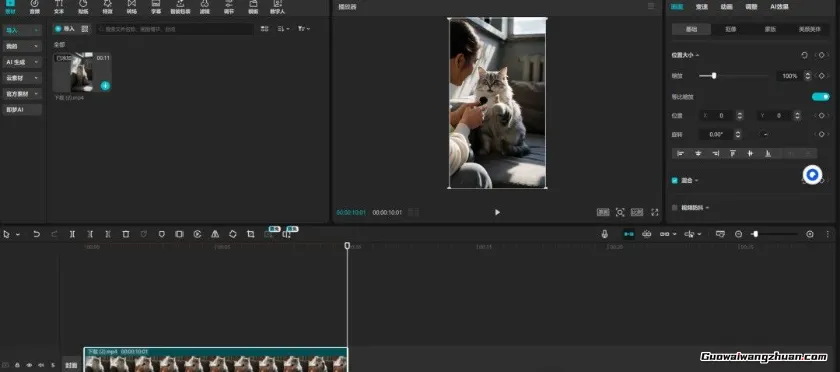Select the split clip tool in timeline toolbar
Viewport: 840px width, 372px height.
pos(72,234)
